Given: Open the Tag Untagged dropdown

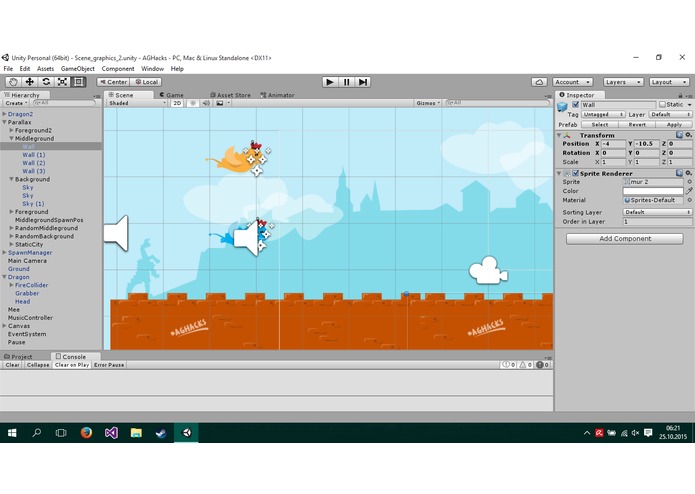Looking at the screenshot, I should tap(603, 114).
